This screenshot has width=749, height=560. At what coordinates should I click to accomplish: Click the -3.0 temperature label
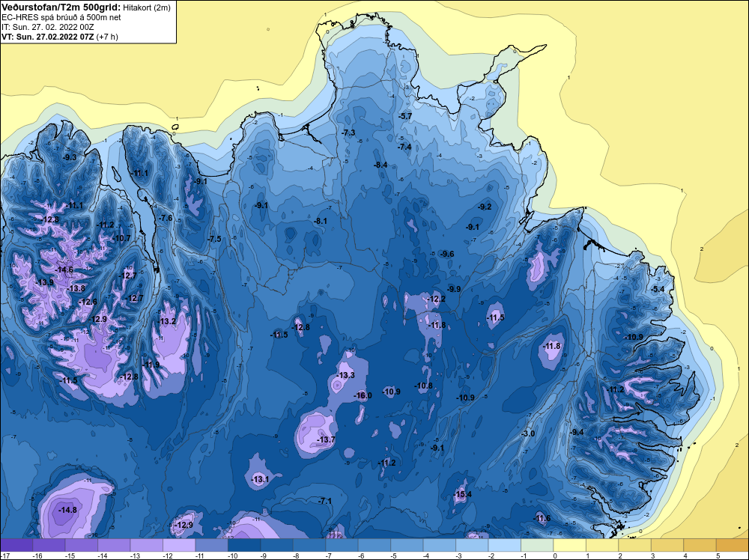click(x=528, y=433)
